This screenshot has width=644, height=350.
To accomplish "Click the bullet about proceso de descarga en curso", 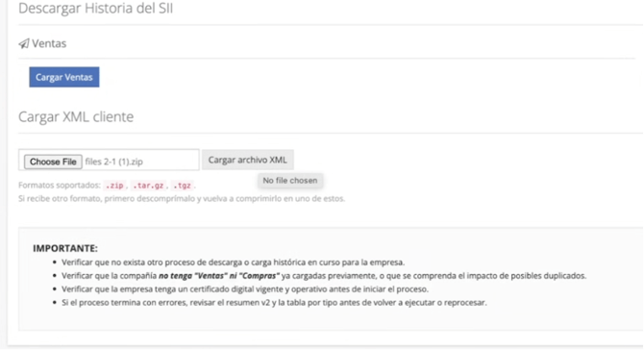I will point(233,262).
